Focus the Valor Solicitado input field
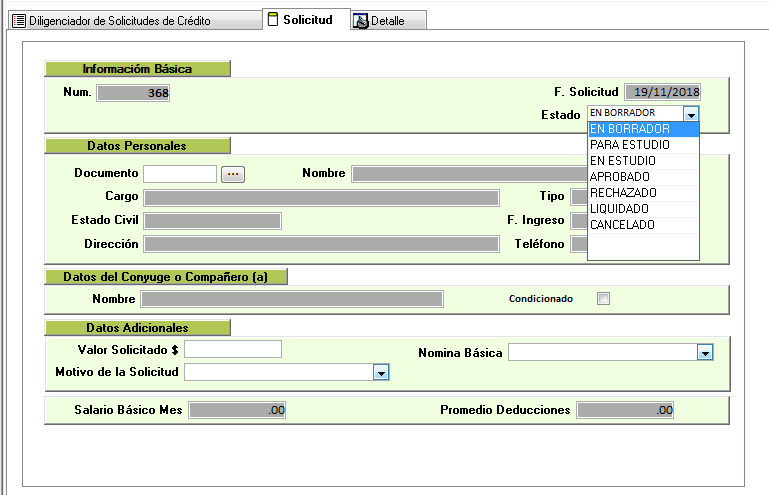769x495 pixels. point(233,349)
